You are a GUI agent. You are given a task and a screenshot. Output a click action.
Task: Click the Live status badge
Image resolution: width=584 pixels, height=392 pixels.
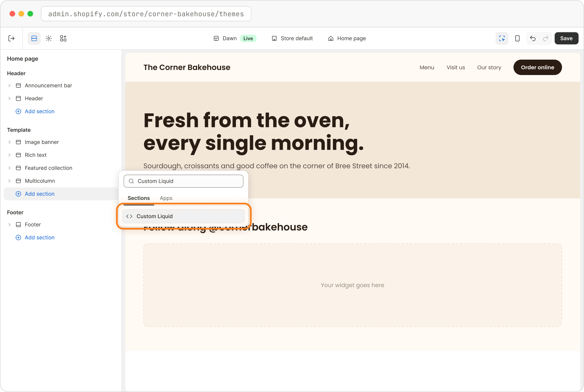[x=248, y=38]
